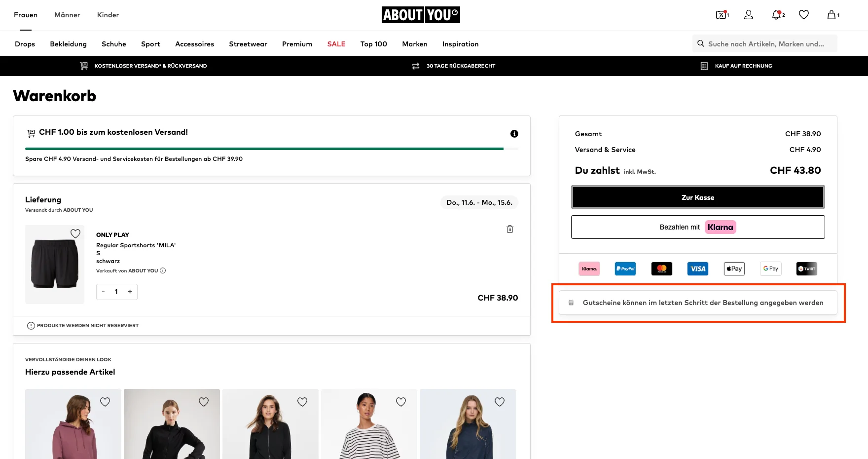
Task: Click the total CHF 43.80
Action: [796, 170]
